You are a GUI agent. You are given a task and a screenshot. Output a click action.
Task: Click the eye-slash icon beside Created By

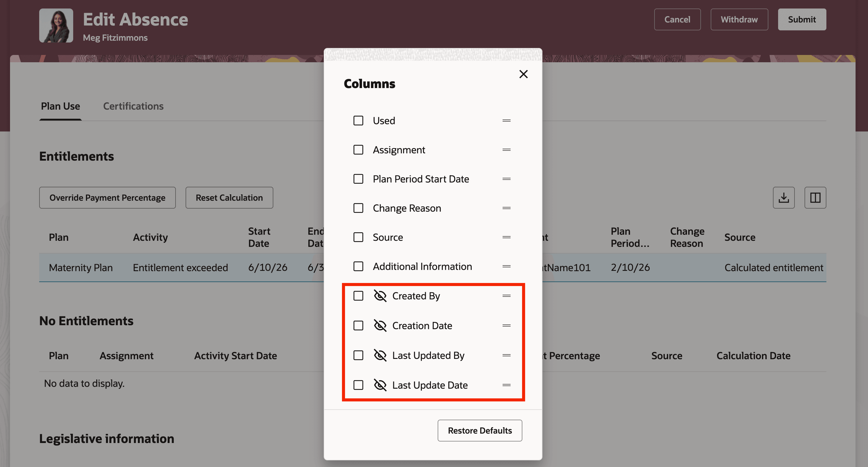tap(379, 296)
